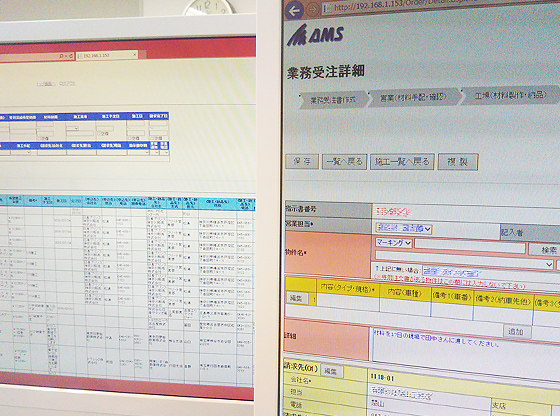
Task: Click the search magnifier in left address bar
Action: point(61,56)
